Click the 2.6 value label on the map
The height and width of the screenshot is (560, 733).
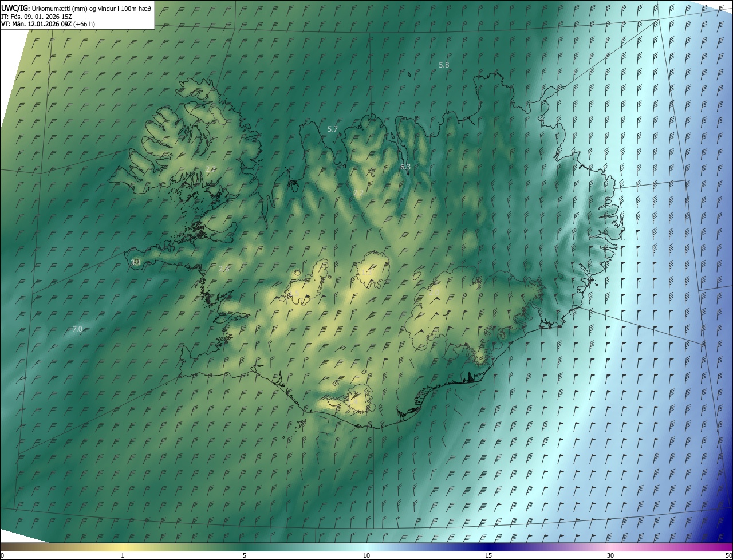pos(224,269)
